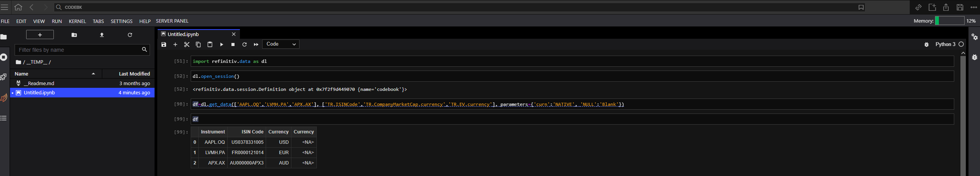Click the link chain icon
This screenshot has width=980, height=176.
coord(918,7)
